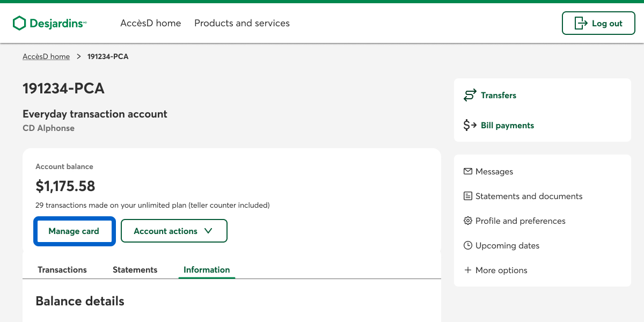Open the Bill payments link

tap(508, 126)
